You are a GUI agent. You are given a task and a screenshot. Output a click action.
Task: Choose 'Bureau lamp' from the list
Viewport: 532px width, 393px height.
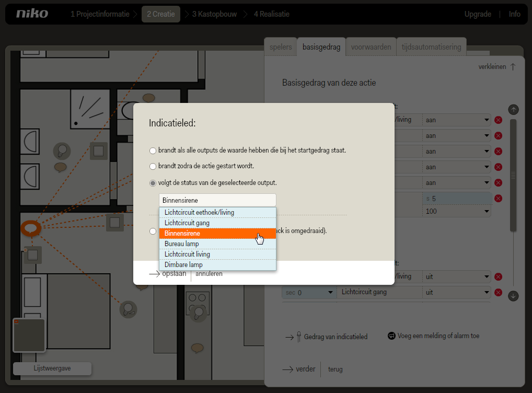[x=217, y=244]
